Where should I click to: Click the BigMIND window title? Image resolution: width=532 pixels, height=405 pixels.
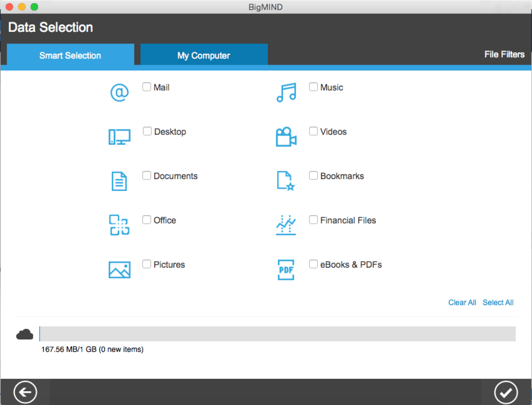[x=266, y=7]
